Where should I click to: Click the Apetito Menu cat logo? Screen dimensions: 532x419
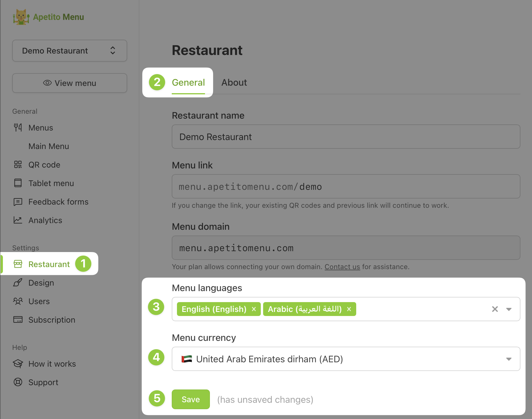(x=21, y=17)
